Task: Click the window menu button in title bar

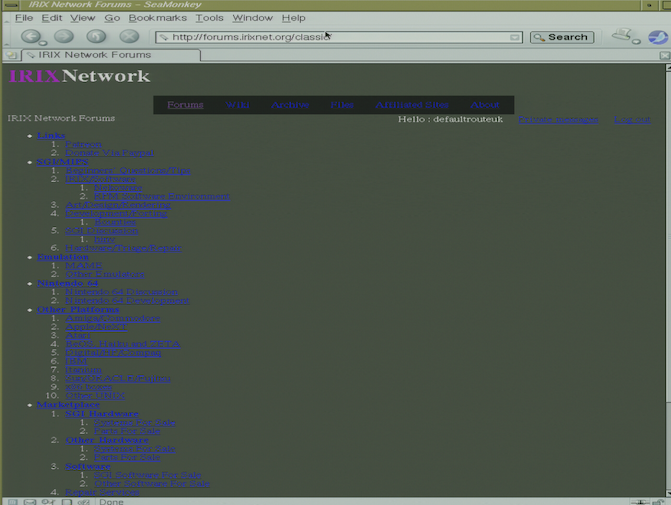Action: [x=12, y=5]
